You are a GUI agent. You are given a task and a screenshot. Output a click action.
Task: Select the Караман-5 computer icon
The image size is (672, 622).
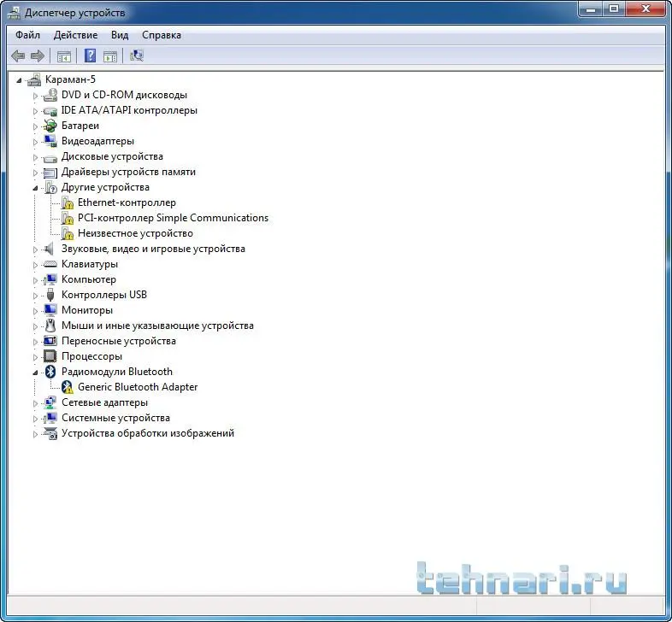click(x=34, y=79)
